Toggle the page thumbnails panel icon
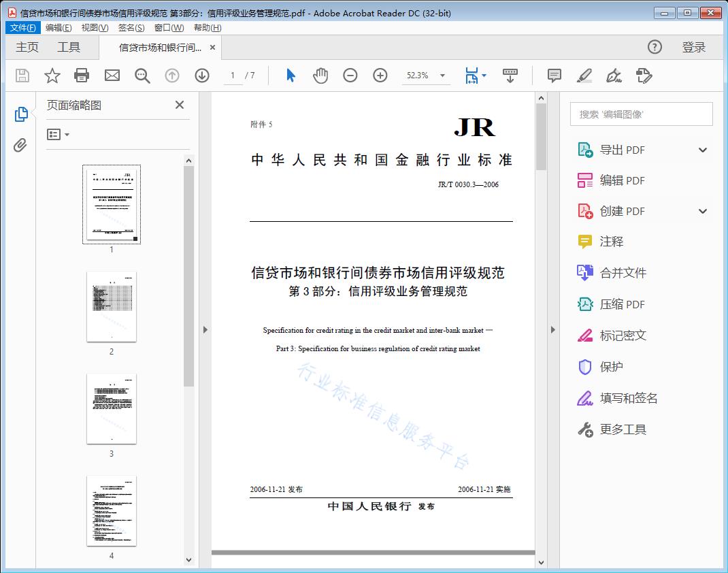Screen dimensions: 728x573 pos(20,114)
